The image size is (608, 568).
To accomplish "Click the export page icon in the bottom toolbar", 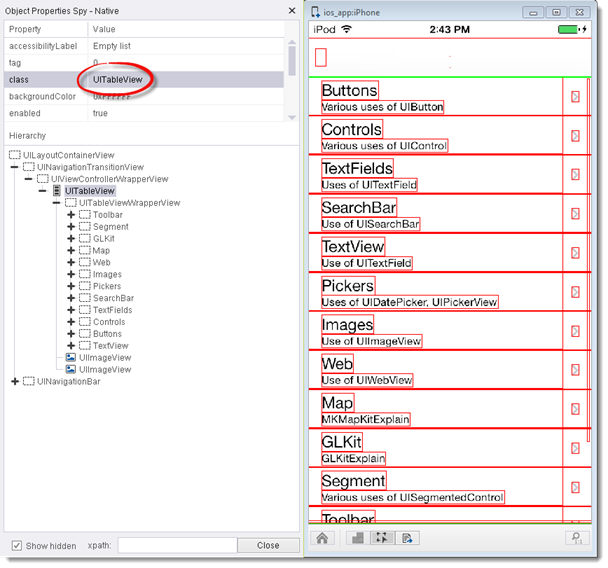I will [x=408, y=537].
